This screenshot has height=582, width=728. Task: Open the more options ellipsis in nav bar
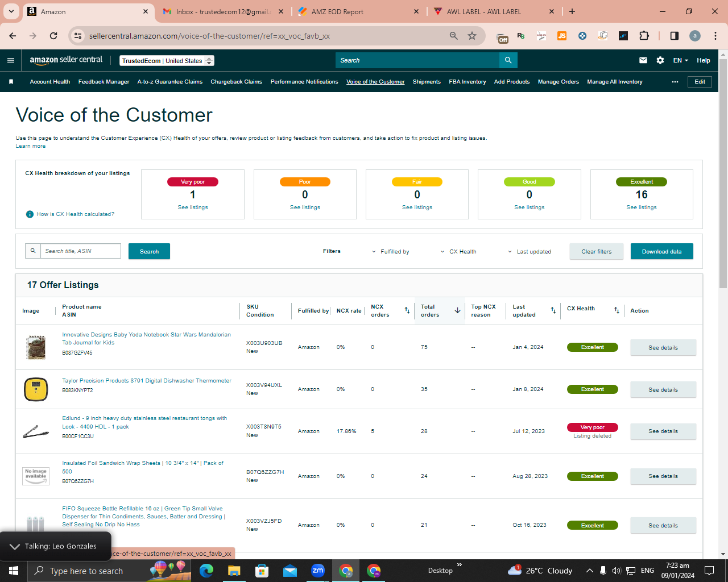tap(675, 82)
